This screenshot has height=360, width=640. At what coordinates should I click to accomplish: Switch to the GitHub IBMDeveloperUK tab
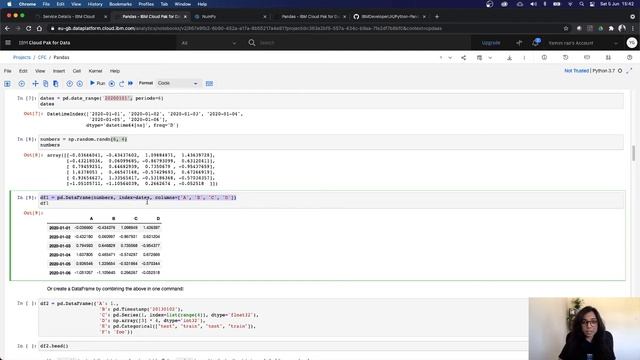pos(389,17)
